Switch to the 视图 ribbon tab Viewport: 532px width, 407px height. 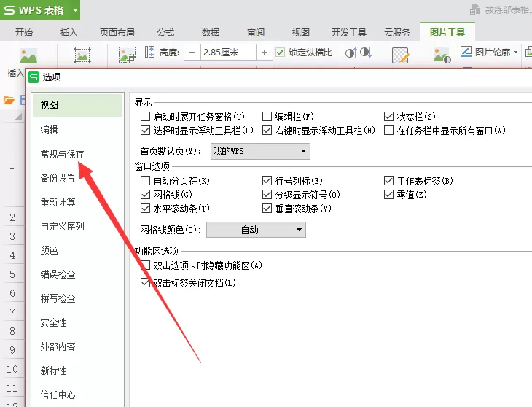click(300, 33)
